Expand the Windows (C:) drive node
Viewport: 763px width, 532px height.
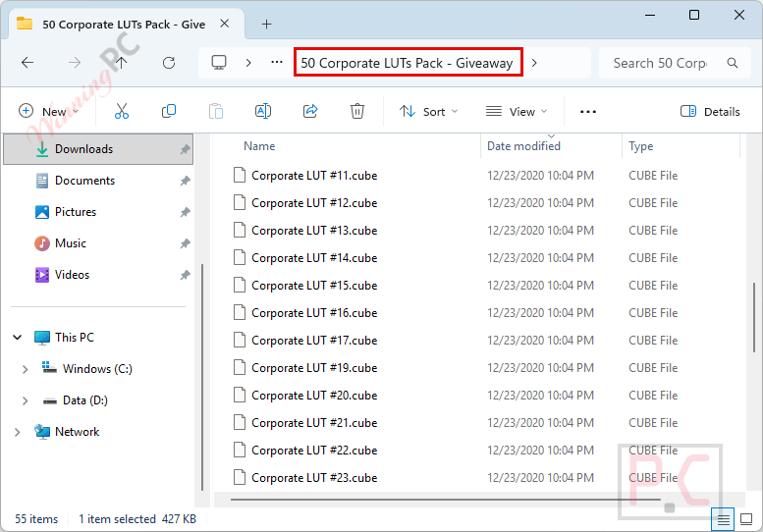pos(26,369)
